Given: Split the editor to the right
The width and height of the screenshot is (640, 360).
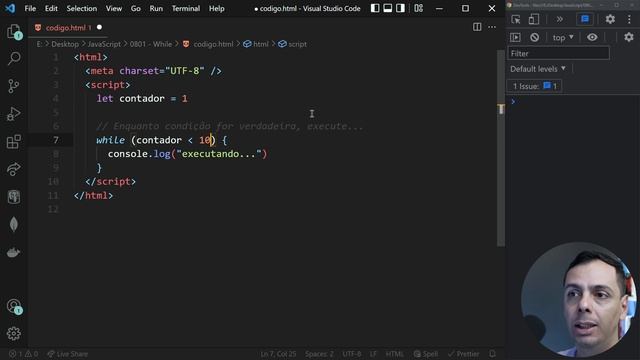Looking at the screenshot, I should (477, 27).
